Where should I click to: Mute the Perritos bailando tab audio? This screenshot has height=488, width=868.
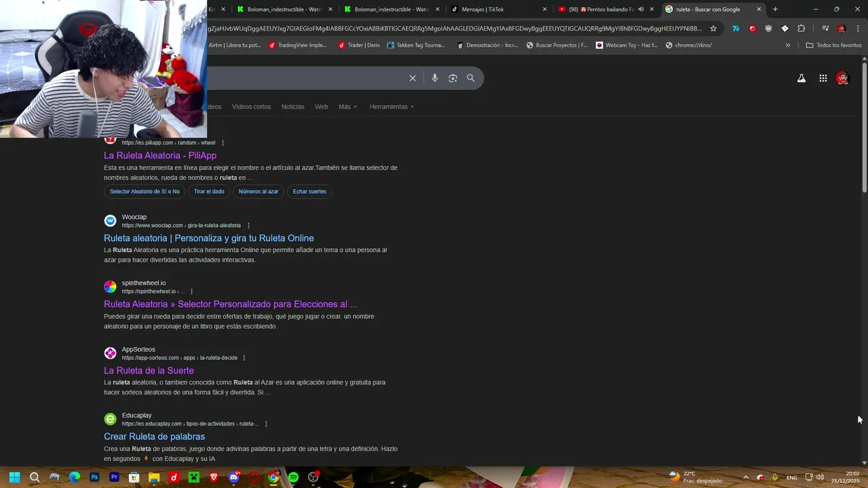(641, 9)
